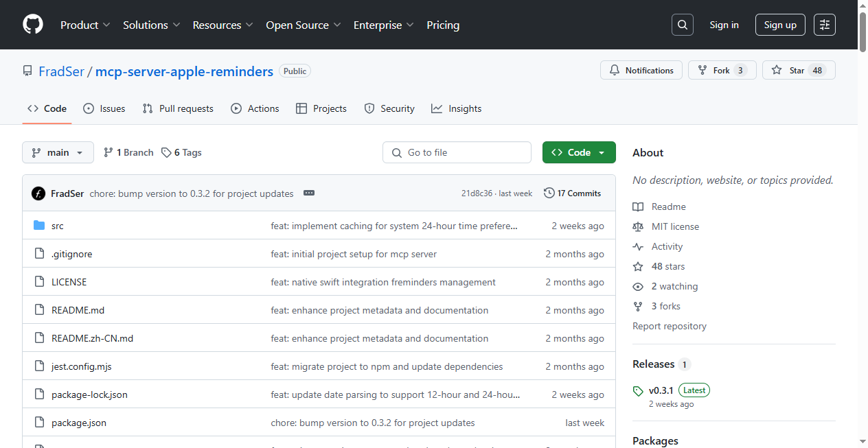Screen dimensions: 868x448
Task: Open the src folder
Action: coord(58,226)
